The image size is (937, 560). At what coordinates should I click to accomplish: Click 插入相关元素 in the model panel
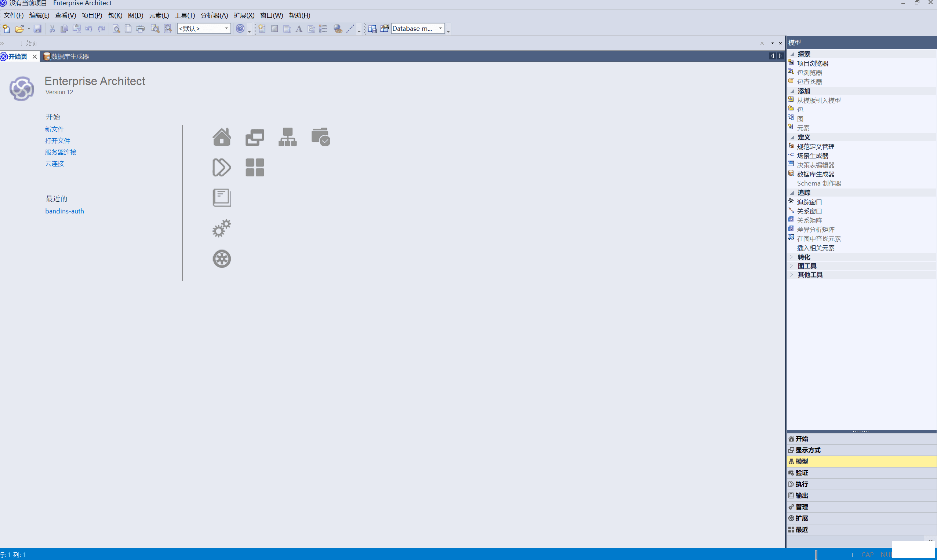(816, 248)
